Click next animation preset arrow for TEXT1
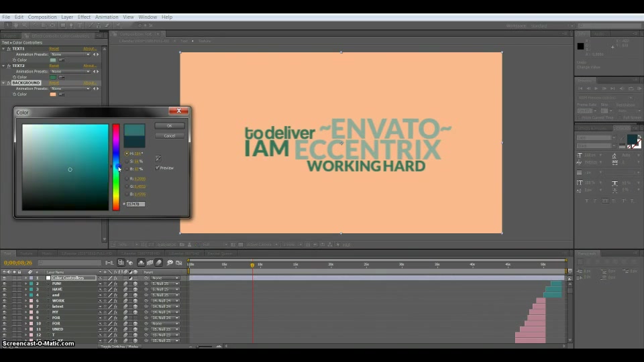This screenshot has width=644, height=362. (x=98, y=54)
